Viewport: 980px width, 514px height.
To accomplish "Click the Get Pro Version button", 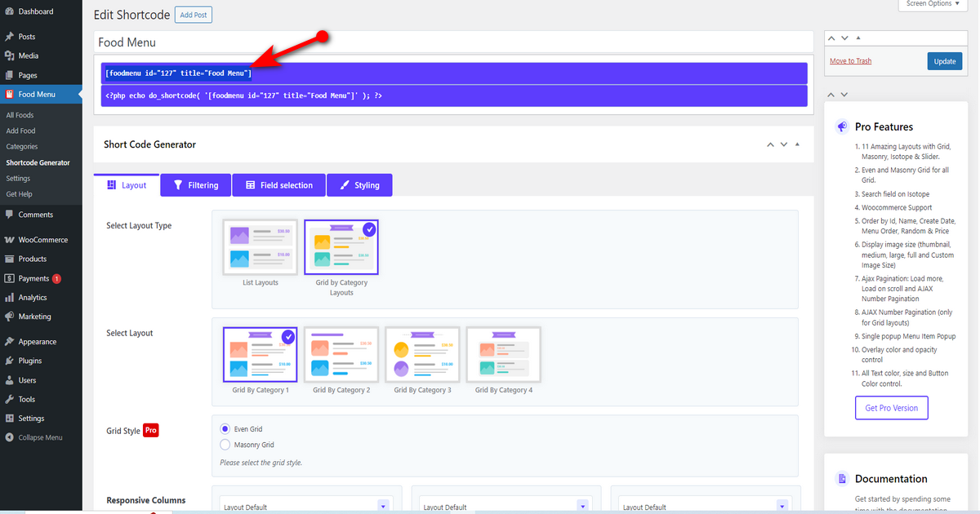I will pos(892,408).
